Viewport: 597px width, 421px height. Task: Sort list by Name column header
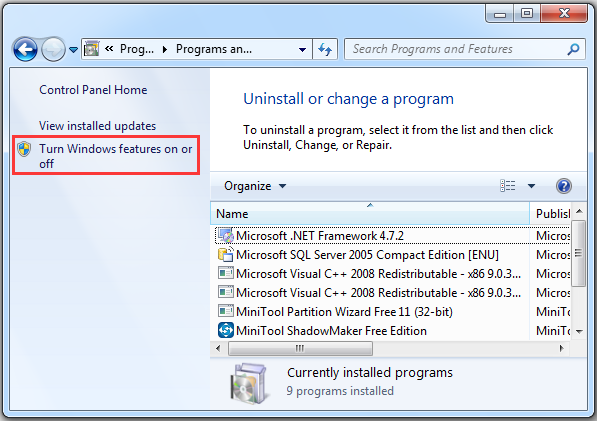pos(370,213)
